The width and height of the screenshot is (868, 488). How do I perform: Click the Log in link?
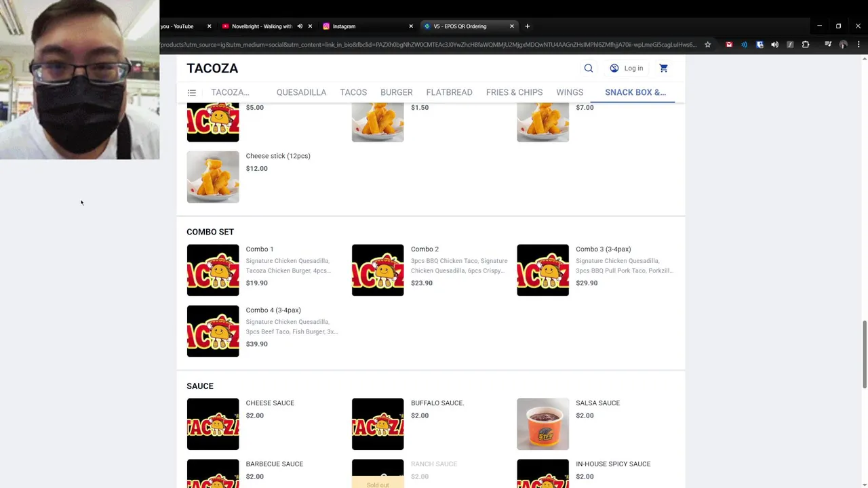(x=633, y=68)
